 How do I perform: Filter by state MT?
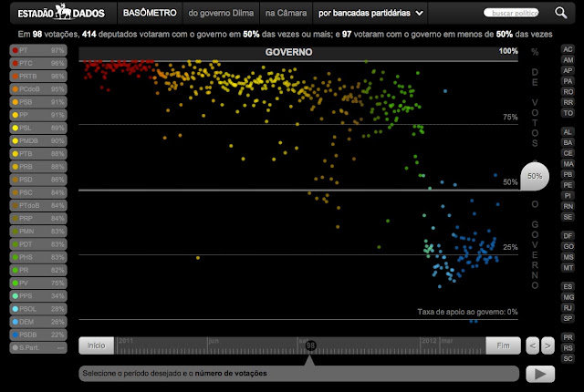click(x=568, y=267)
